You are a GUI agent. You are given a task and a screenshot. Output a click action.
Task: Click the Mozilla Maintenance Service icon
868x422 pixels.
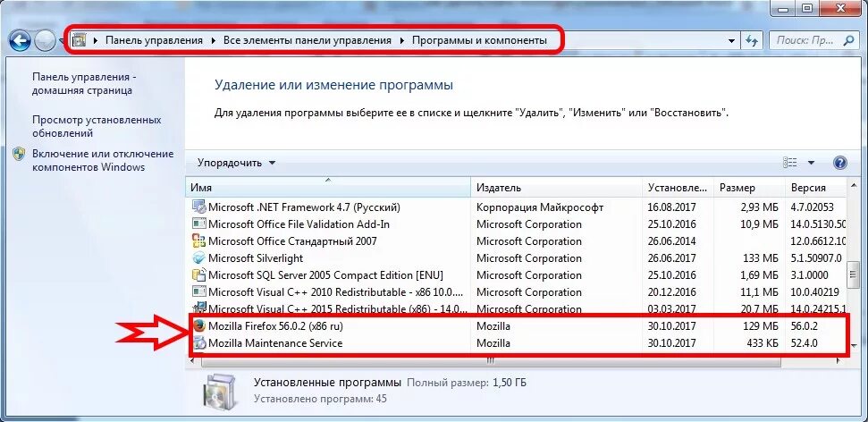pos(198,343)
